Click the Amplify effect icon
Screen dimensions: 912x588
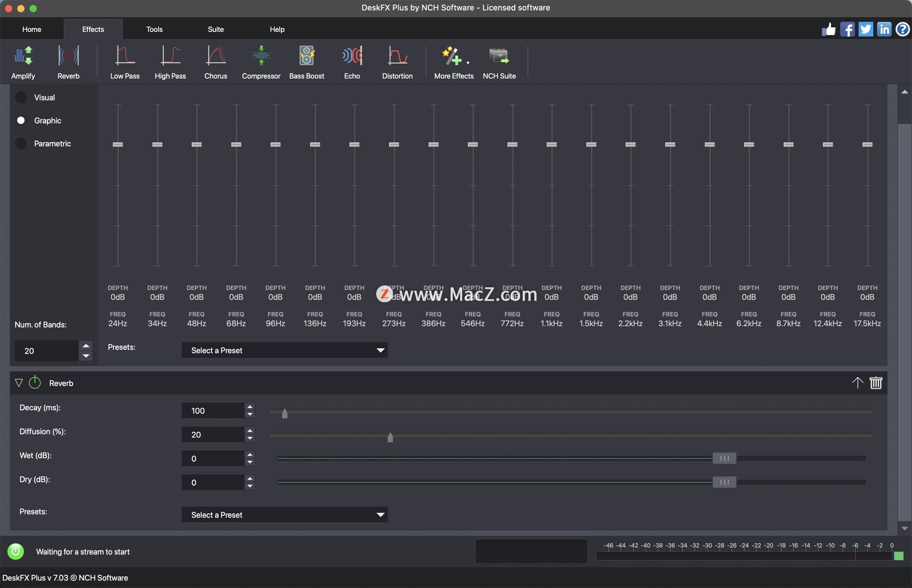click(23, 62)
